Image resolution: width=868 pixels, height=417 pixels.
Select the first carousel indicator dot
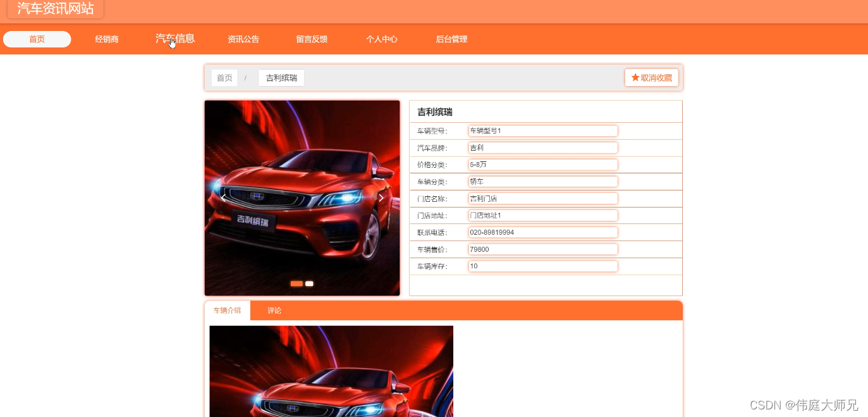(x=296, y=283)
